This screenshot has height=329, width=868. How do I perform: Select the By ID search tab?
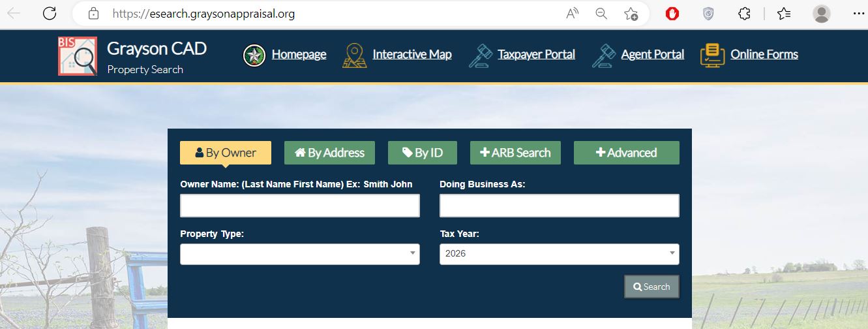click(422, 153)
